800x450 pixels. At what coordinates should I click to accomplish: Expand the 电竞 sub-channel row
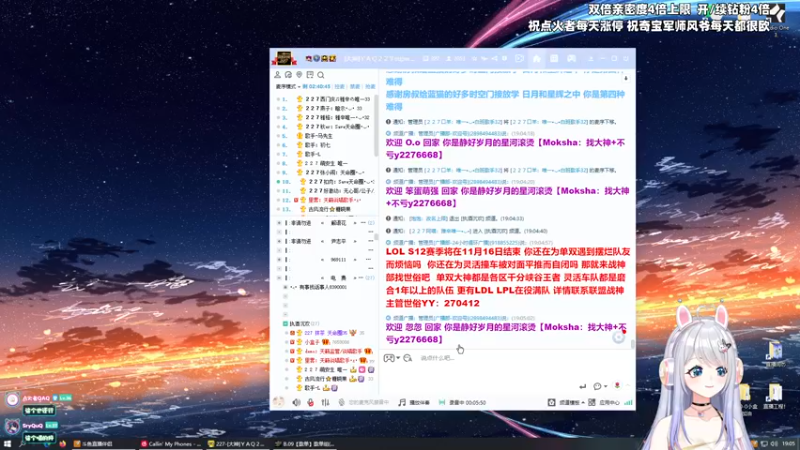[279, 278]
